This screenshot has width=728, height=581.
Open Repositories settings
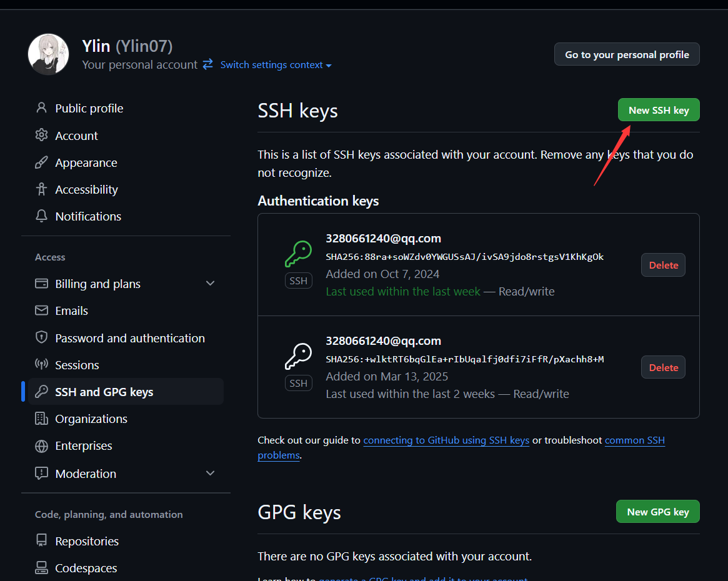point(87,541)
